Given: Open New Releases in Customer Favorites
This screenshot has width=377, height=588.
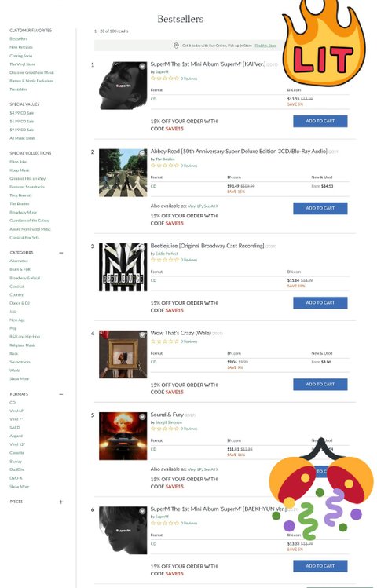Looking at the screenshot, I should [x=21, y=47].
